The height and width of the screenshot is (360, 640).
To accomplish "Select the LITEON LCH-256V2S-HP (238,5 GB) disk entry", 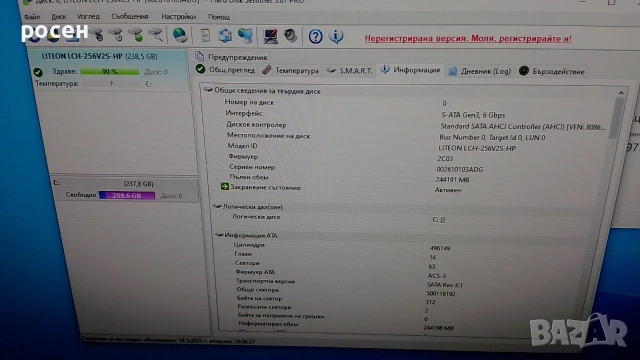I will (99, 56).
